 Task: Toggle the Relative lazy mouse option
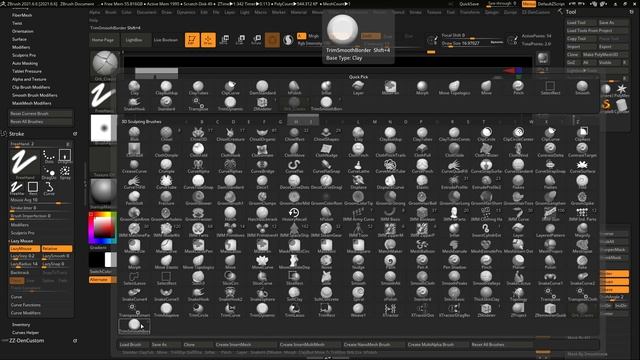coord(57,249)
